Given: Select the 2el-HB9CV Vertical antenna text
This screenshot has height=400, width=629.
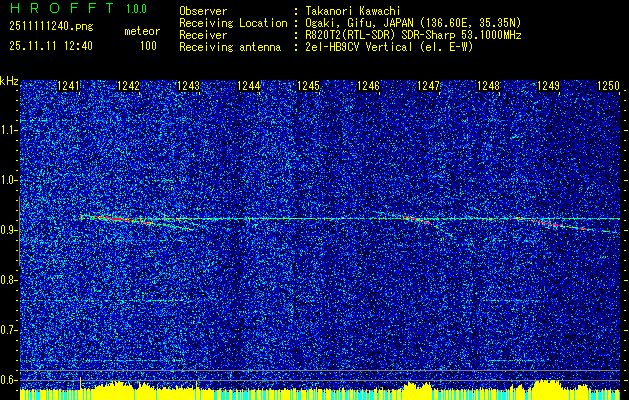Looking at the screenshot, I should 389,47.
